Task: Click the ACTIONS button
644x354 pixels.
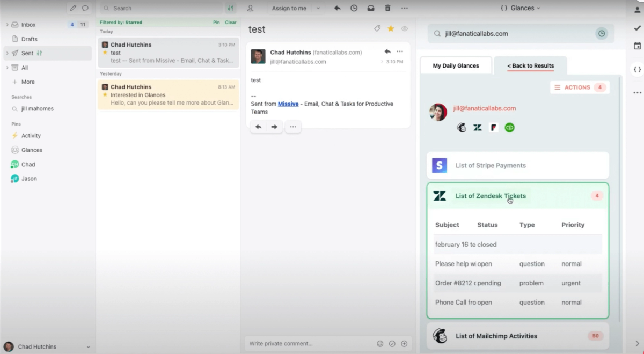Action: coord(580,87)
